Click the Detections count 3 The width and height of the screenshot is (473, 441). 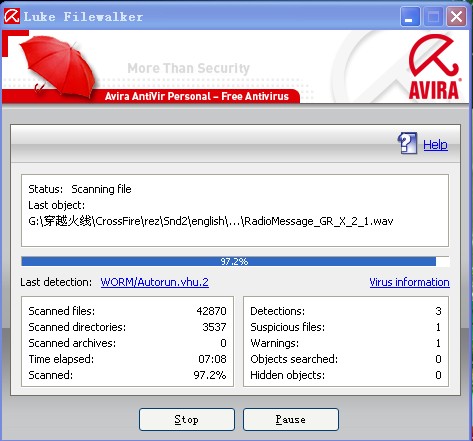438,311
